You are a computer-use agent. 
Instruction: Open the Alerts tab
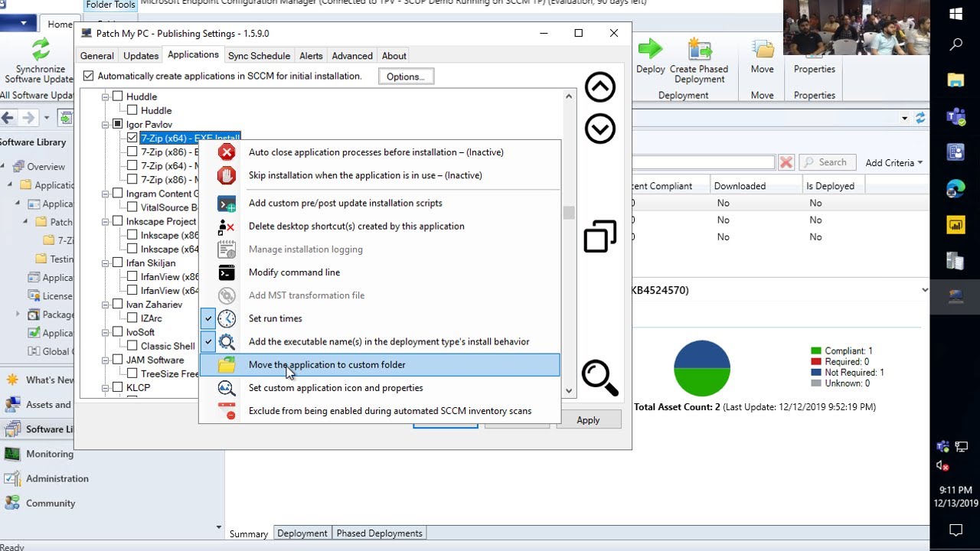[x=311, y=56]
